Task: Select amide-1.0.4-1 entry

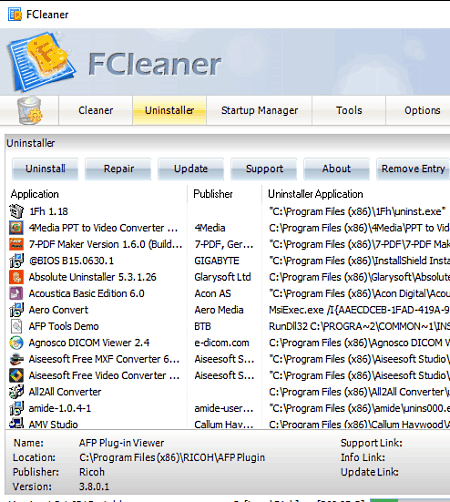Action: point(60,408)
